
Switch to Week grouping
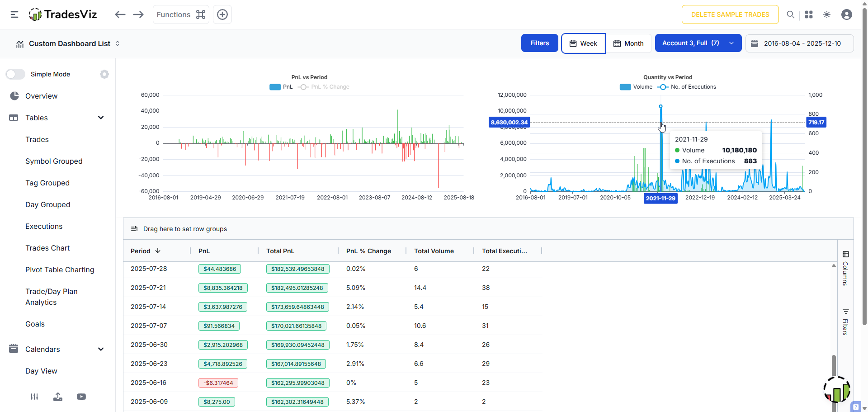point(583,43)
